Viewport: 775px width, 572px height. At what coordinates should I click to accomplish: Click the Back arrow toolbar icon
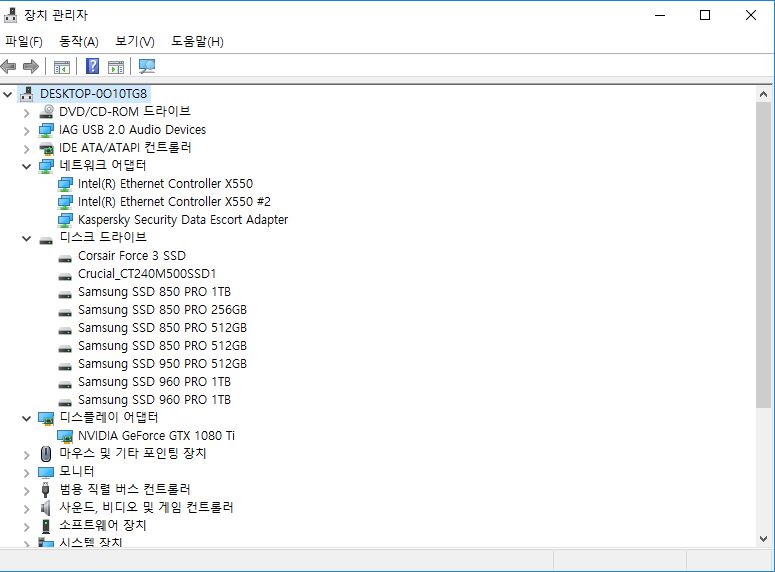pos(8,66)
